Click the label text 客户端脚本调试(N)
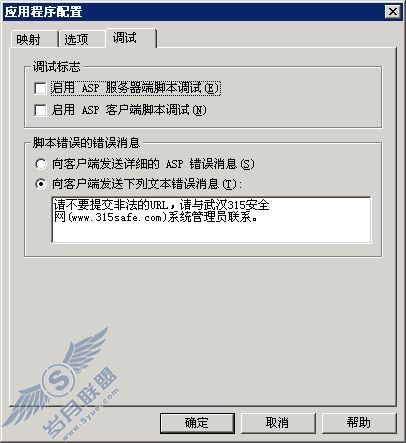The height and width of the screenshot is (443, 406). (x=156, y=110)
